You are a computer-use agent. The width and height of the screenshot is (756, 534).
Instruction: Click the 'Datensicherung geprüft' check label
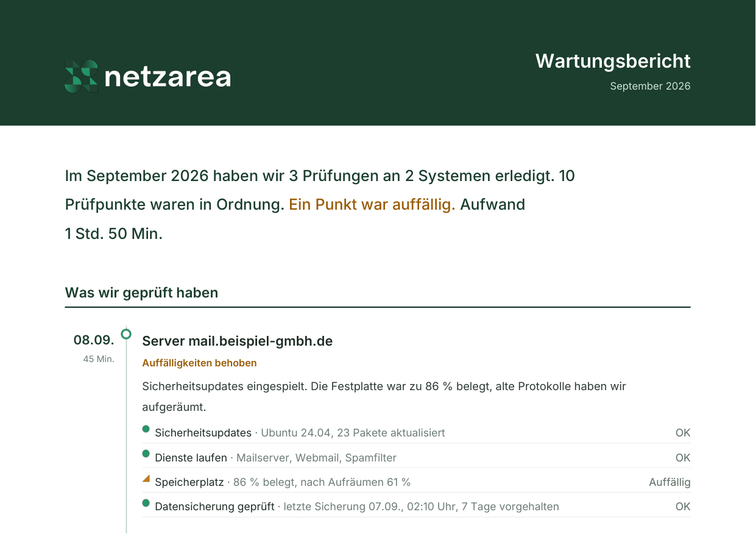(x=214, y=507)
